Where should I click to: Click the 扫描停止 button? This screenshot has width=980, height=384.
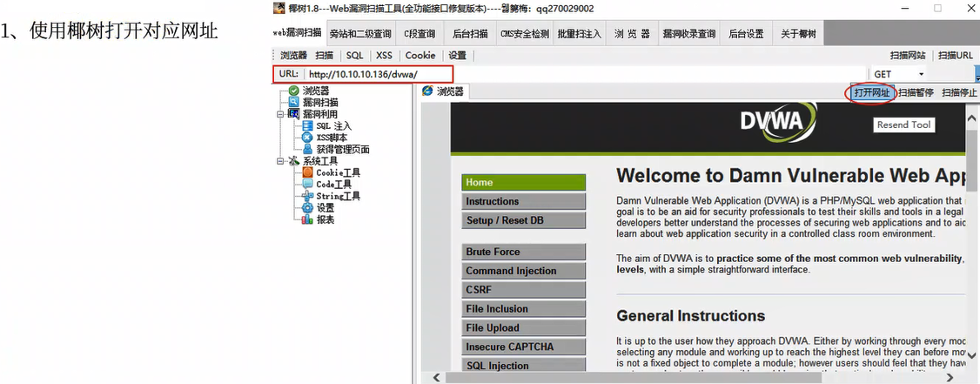point(959,92)
